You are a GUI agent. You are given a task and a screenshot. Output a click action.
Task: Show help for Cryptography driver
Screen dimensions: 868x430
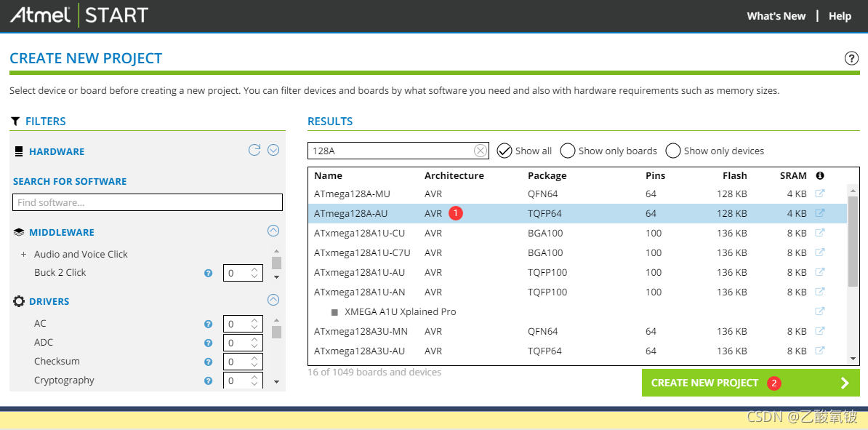(x=208, y=381)
